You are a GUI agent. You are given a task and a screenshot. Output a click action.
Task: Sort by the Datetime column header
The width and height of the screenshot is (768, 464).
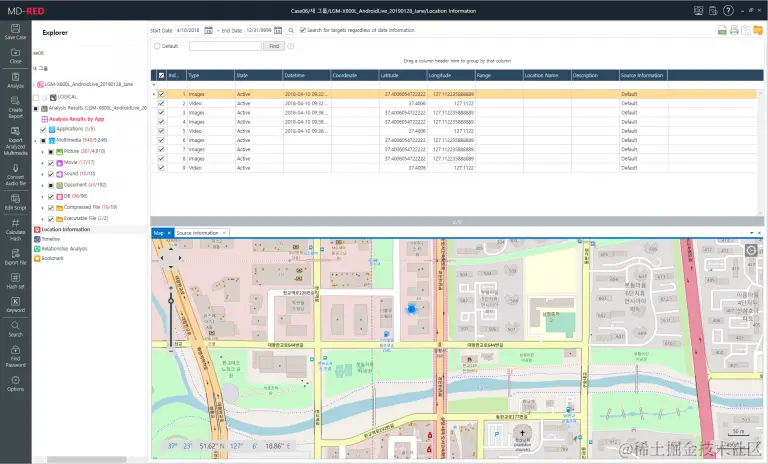pos(306,75)
